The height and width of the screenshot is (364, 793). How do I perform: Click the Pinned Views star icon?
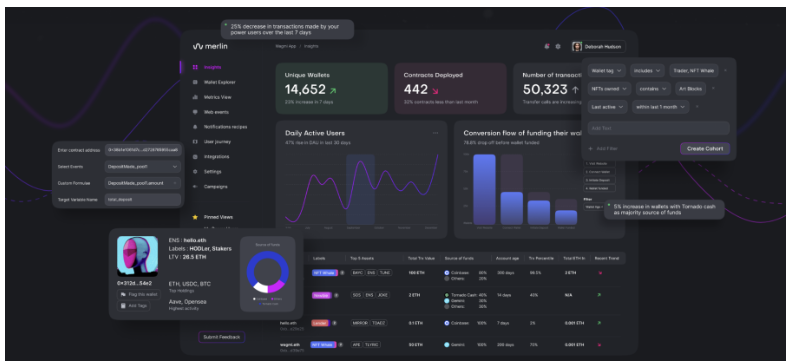click(195, 217)
